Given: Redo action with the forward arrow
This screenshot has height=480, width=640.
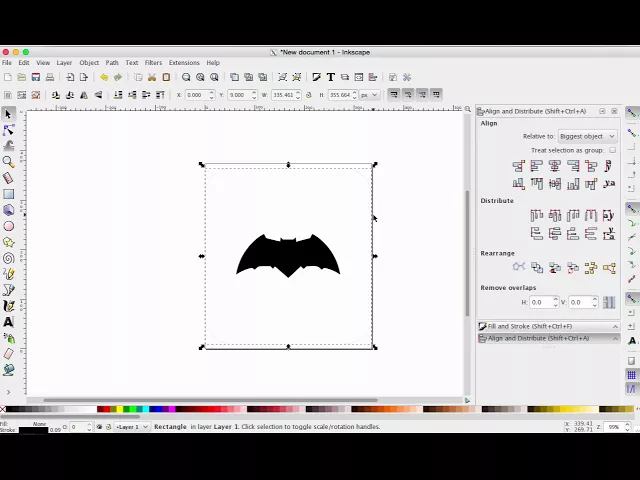Looking at the screenshot, I should pos(118,77).
